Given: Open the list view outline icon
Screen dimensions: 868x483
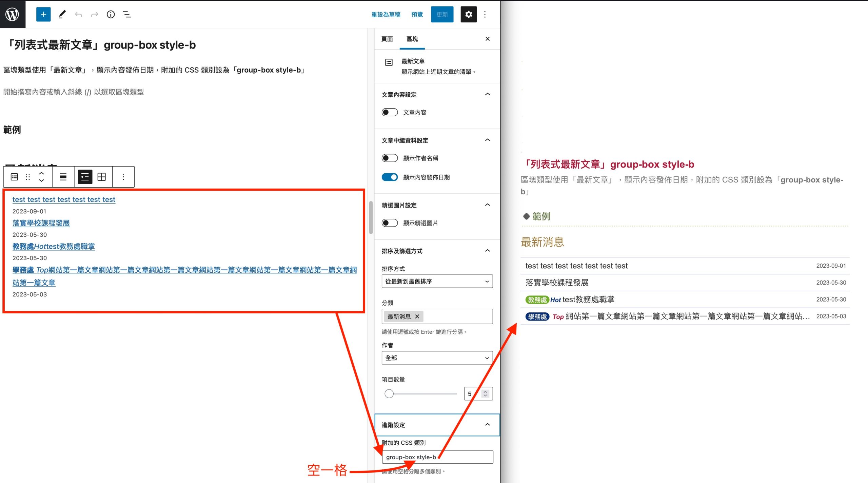Looking at the screenshot, I should coord(127,14).
